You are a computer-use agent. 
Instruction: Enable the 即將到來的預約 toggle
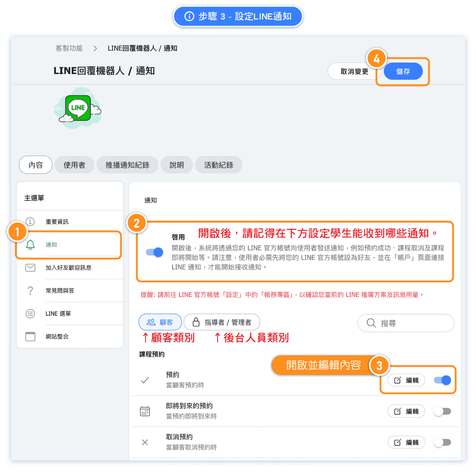click(x=442, y=411)
